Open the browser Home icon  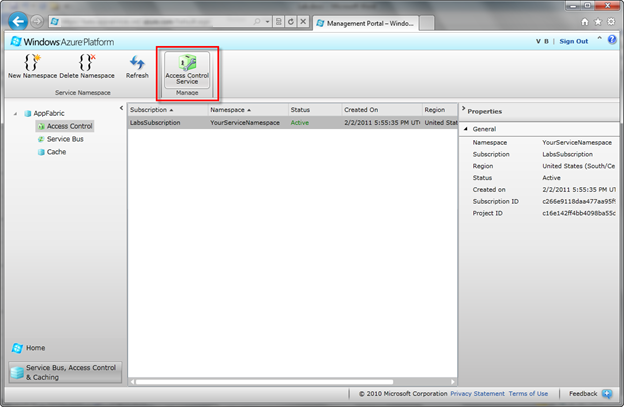[585, 22]
